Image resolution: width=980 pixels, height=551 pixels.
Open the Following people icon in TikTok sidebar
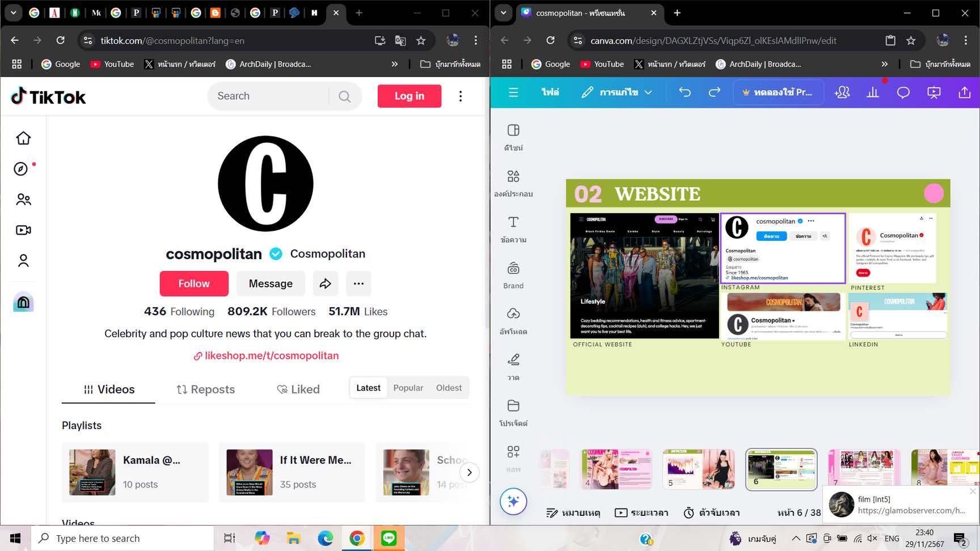[23, 200]
